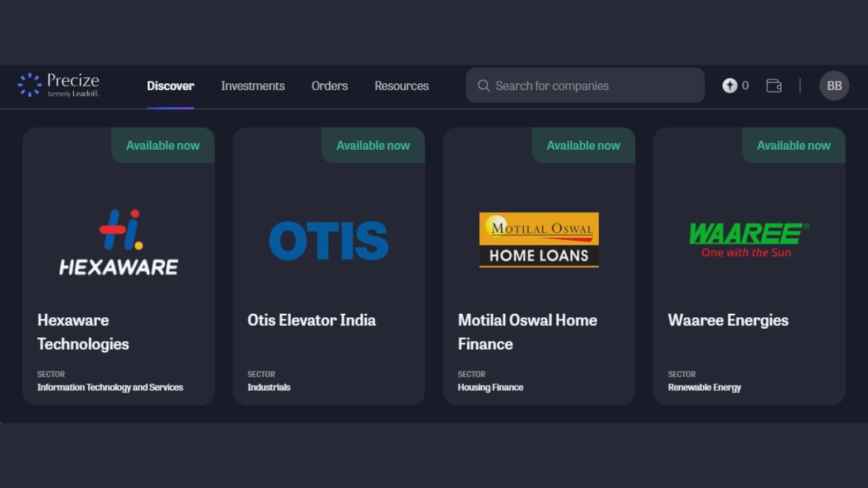Go to the Investments tab

click(253, 86)
